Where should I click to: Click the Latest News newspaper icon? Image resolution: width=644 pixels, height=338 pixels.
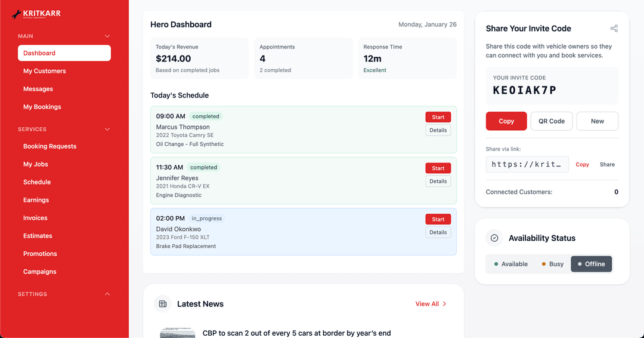pyautogui.click(x=163, y=304)
